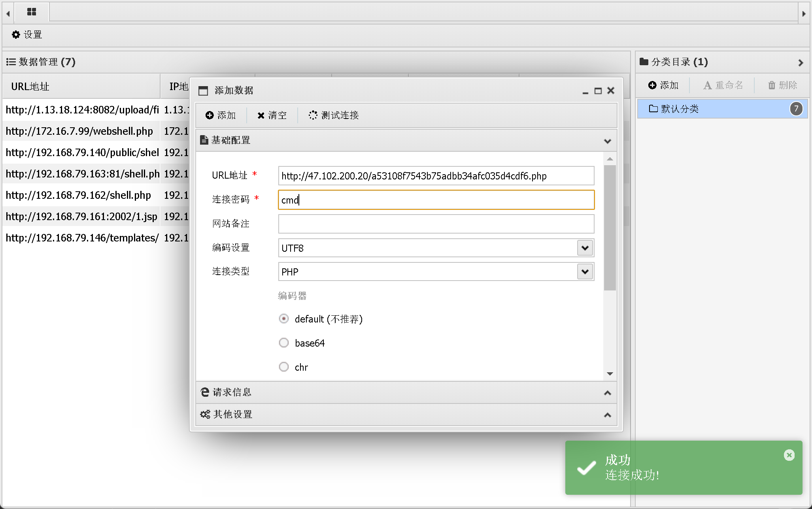Click the 网站备注 input field
The height and width of the screenshot is (509, 812).
tap(436, 224)
